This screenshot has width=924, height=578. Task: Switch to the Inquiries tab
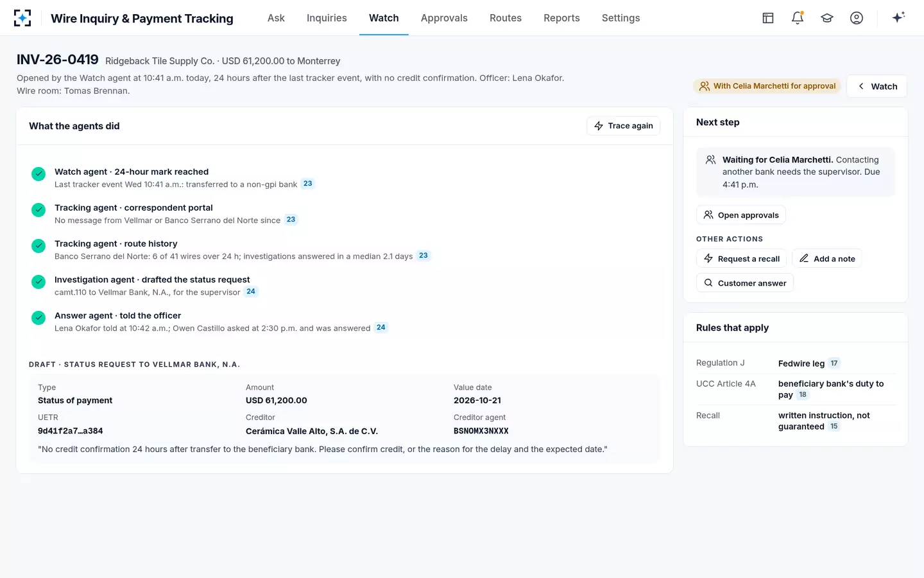pos(327,18)
